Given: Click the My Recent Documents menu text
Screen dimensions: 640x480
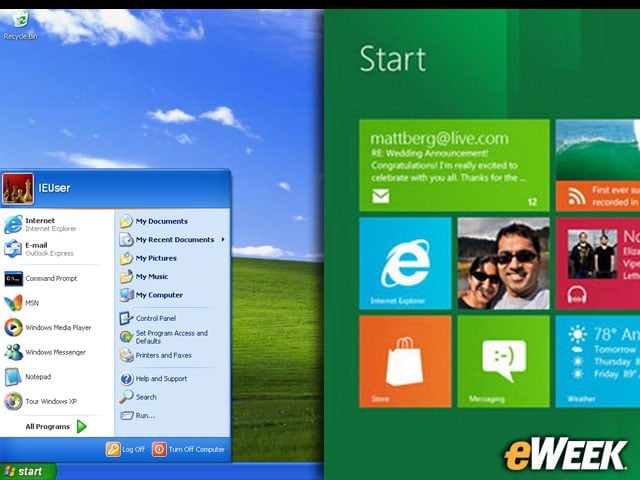Looking at the screenshot, I should click(175, 240).
